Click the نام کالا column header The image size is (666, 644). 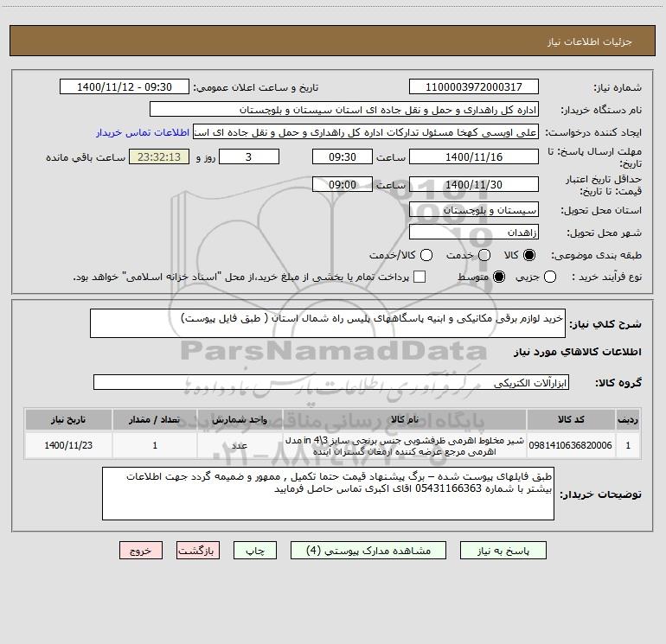[x=405, y=419]
